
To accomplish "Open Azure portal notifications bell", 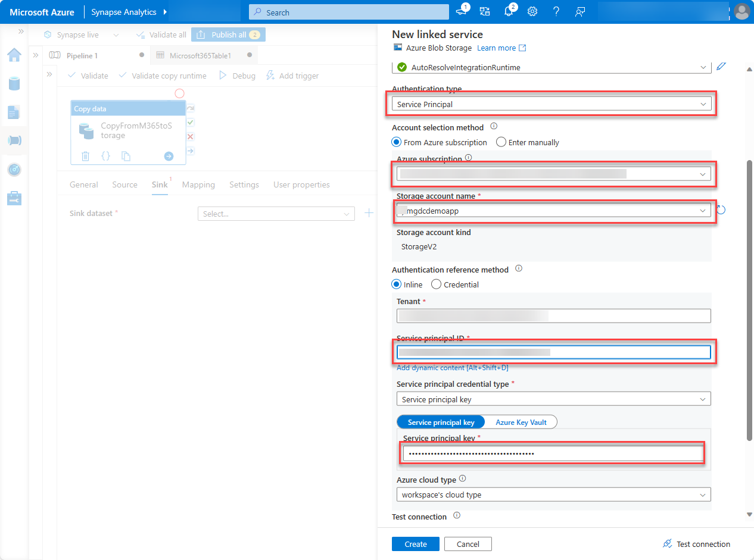I will click(508, 11).
